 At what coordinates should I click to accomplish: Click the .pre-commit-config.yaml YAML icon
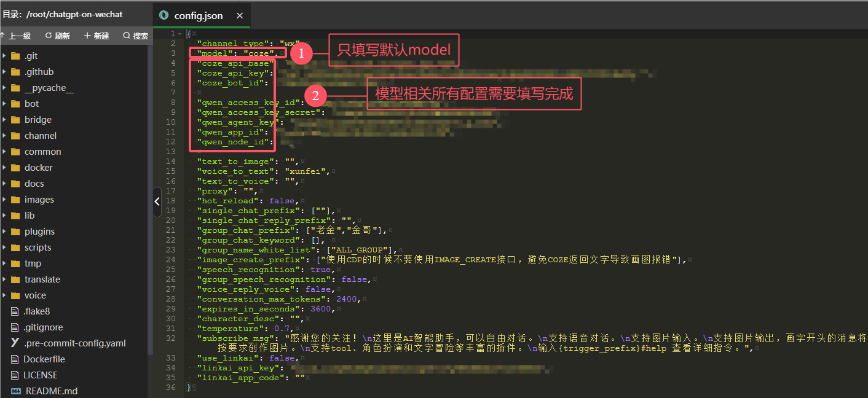15,343
